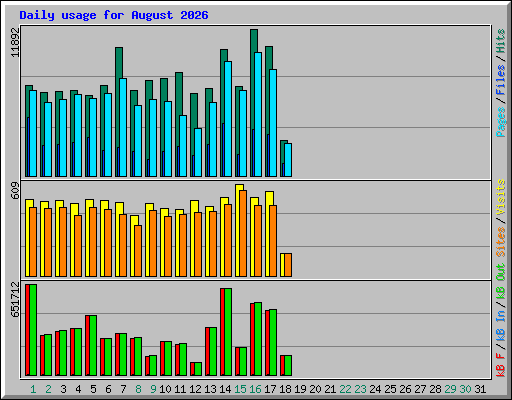This screenshot has width=512, height=400.
Task: Click the "Hits" legend label
Action: [501, 41]
